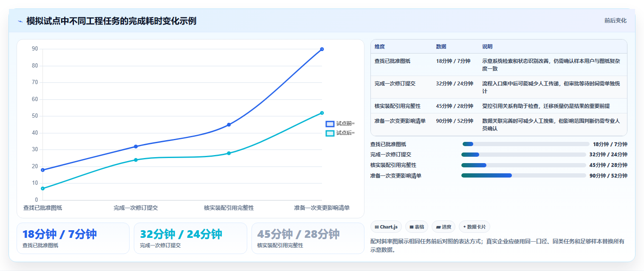The height and width of the screenshot is (271, 644).
Task: Click y-axis tick label 90
Action: [x=35, y=49]
